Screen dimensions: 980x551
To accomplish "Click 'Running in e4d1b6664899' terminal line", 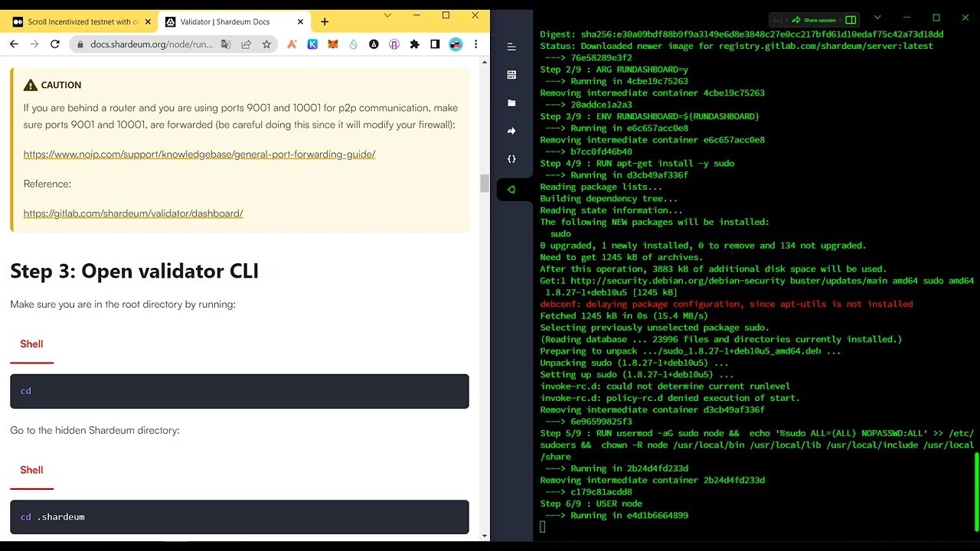I will (616, 515).
